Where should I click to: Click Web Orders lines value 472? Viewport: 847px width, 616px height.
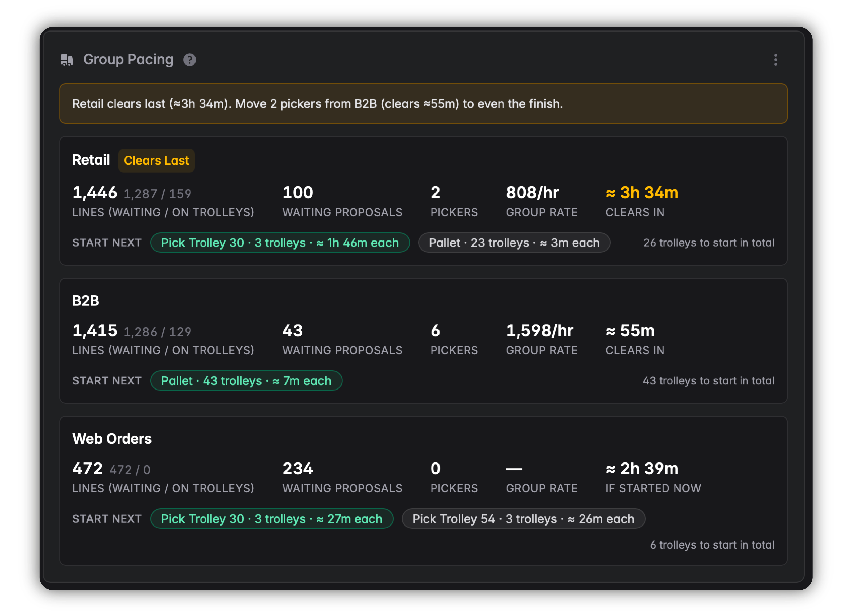(x=87, y=469)
